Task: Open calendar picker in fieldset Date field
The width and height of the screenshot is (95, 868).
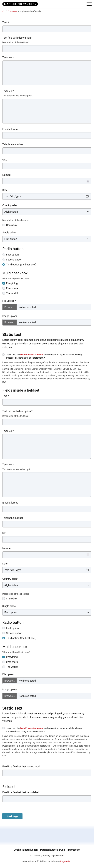Action: coord(87,569)
